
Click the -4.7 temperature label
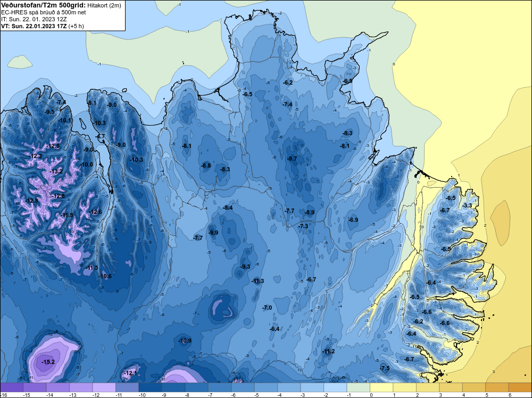point(101,136)
